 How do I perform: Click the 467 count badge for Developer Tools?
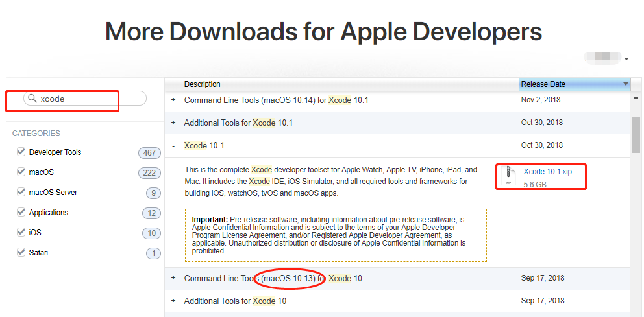click(x=149, y=153)
